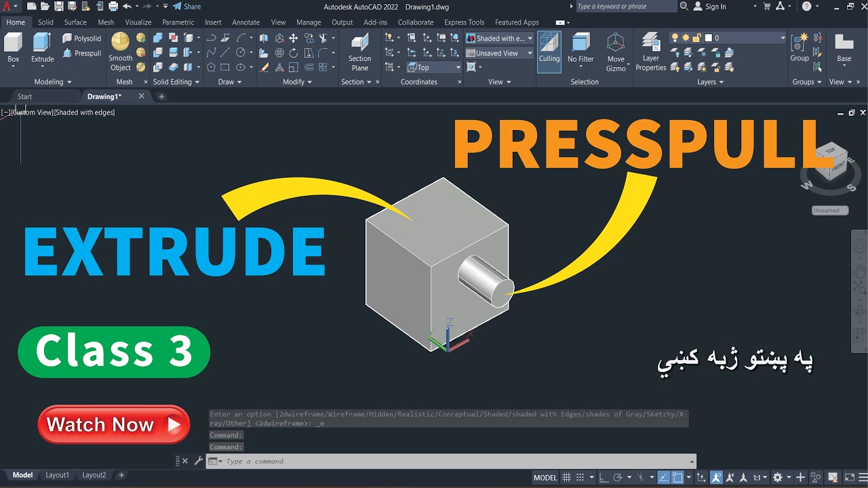Select the Extrude tool

42,49
